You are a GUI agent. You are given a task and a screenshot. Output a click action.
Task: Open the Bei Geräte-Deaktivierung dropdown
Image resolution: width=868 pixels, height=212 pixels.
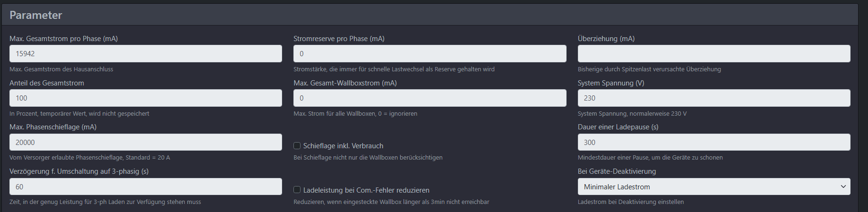tap(713, 187)
